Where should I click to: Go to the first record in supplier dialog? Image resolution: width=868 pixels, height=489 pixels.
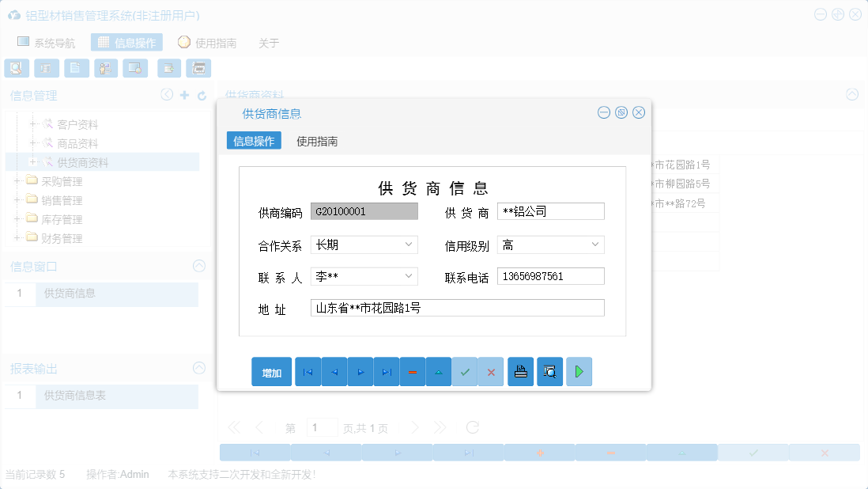308,371
